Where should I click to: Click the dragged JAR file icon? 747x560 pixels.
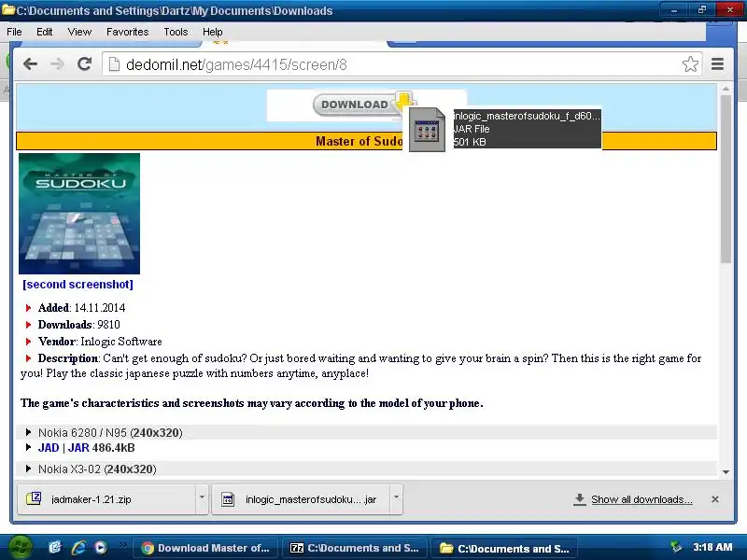pos(428,130)
